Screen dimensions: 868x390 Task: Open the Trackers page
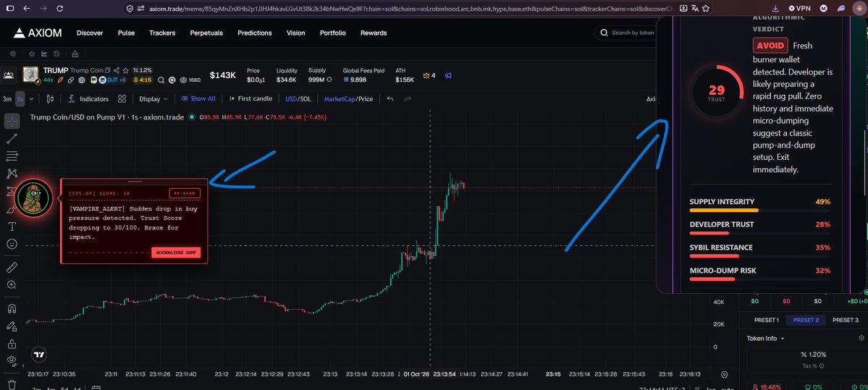pyautogui.click(x=162, y=33)
